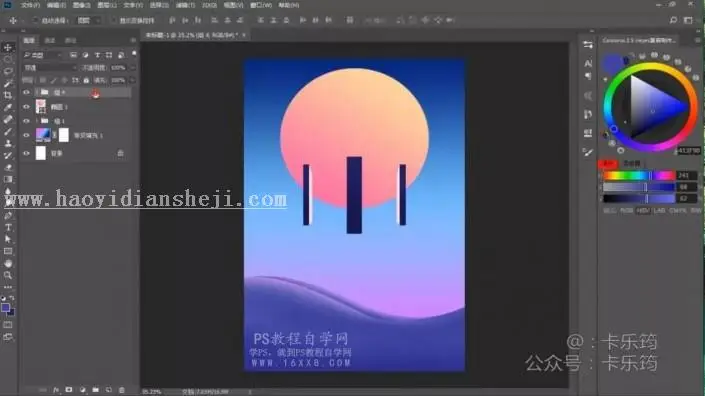Open the Fill slider arrow

133,80
